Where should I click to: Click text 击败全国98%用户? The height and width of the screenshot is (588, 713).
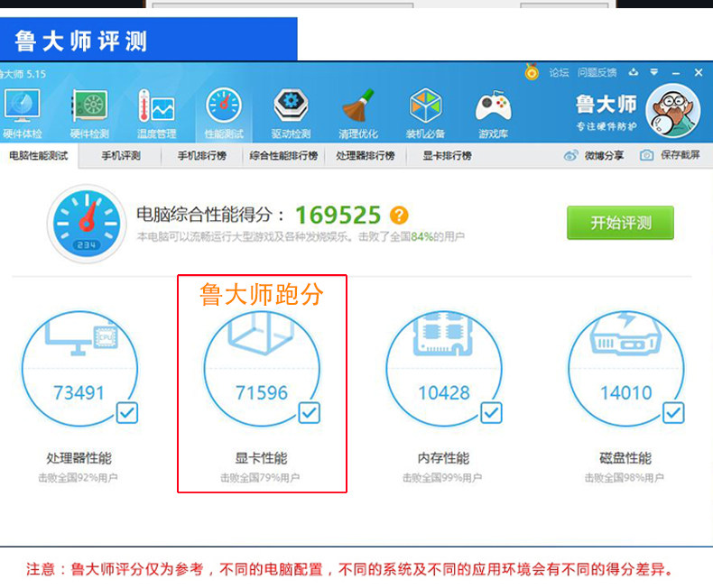point(625,478)
